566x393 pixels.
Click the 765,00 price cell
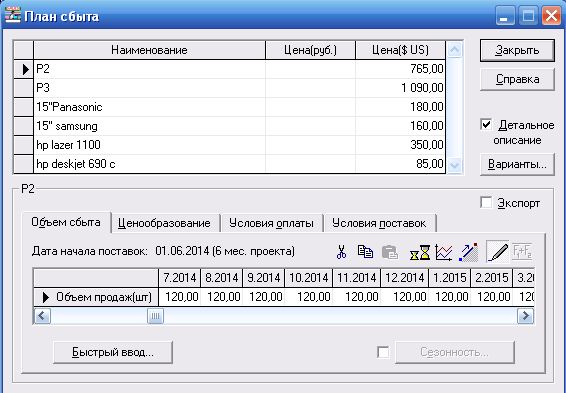tap(400, 69)
